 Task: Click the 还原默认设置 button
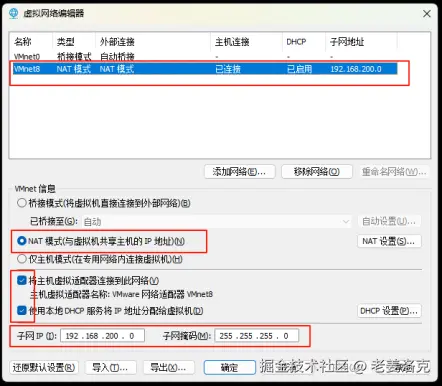(44, 367)
